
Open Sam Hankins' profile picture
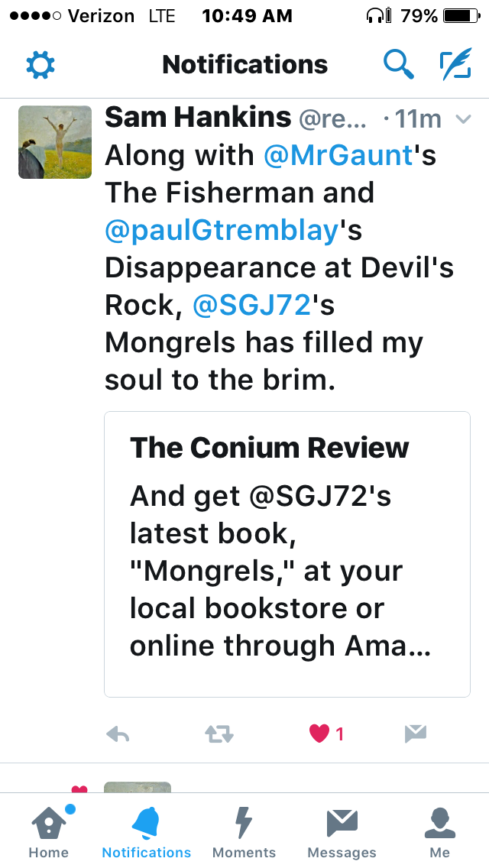coord(55,142)
